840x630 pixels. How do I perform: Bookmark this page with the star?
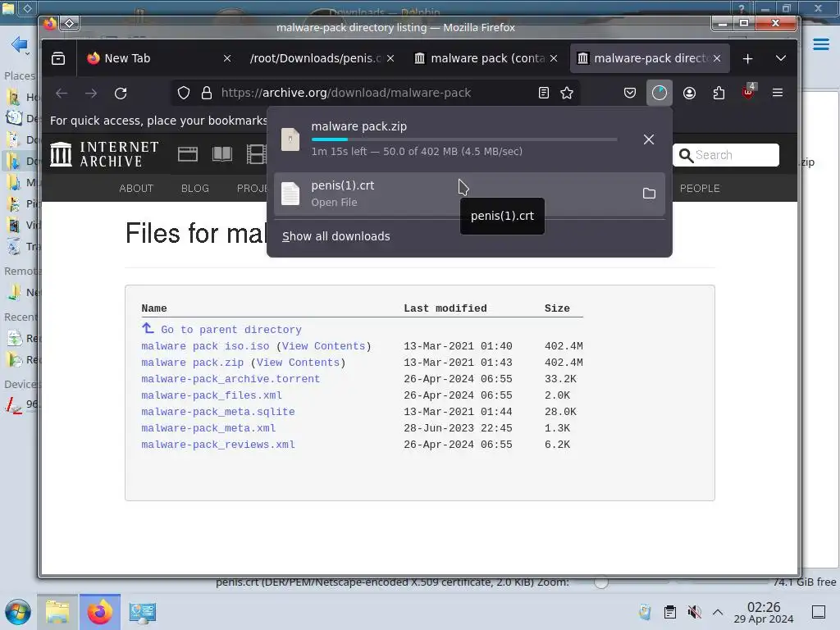(x=567, y=94)
